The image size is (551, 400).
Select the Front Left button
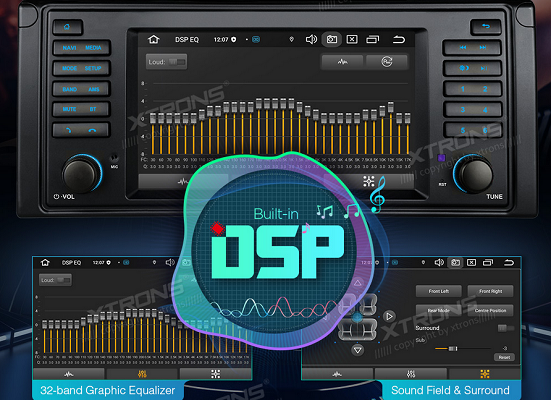click(x=439, y=291)
